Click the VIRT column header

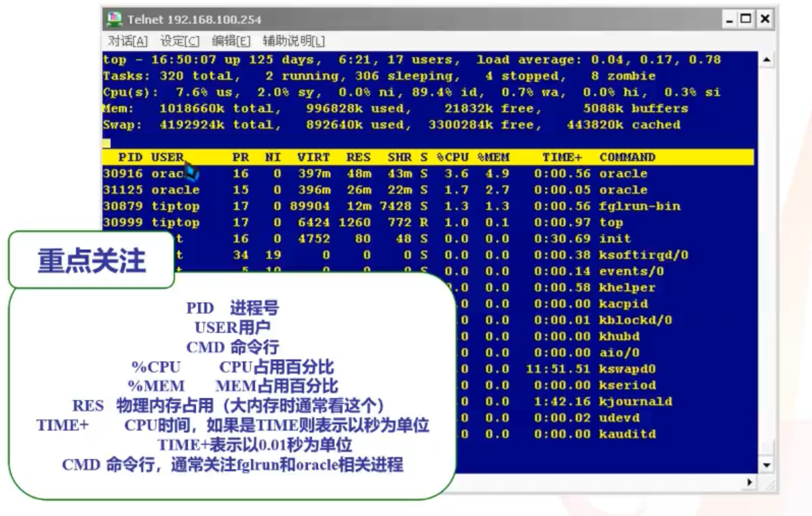pos(313,157)
